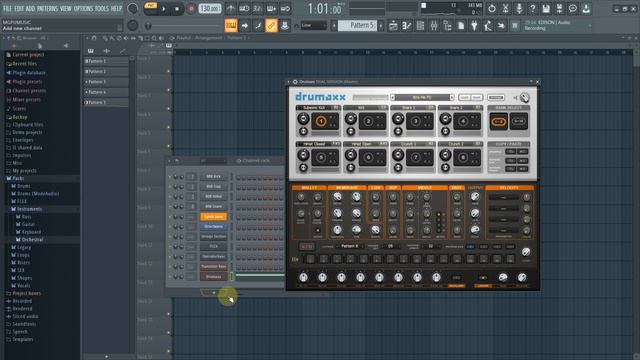Open the Playlist view icon
640x360 pixels.
click(x=393, y=26)
